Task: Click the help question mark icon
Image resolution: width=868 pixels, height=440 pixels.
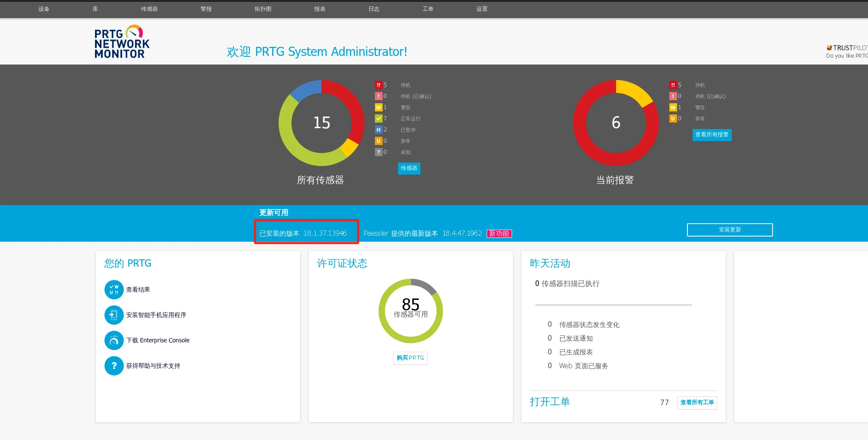Action: 114,366
